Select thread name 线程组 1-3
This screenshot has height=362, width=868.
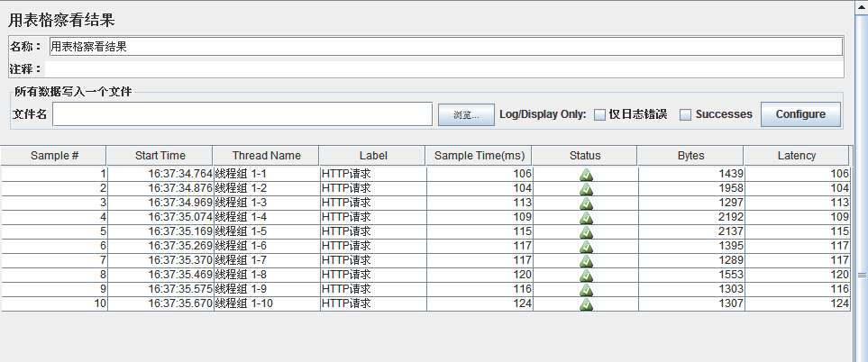tap(241, 203)
